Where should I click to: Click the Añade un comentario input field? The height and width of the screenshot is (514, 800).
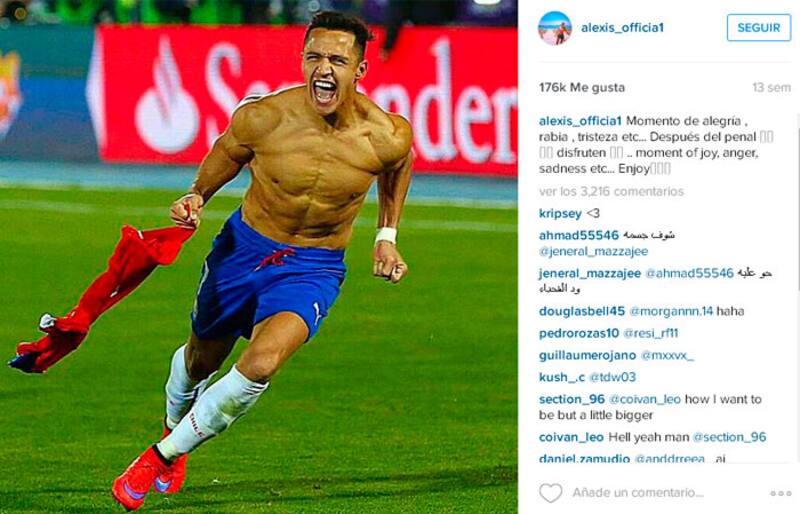(638, 493)
